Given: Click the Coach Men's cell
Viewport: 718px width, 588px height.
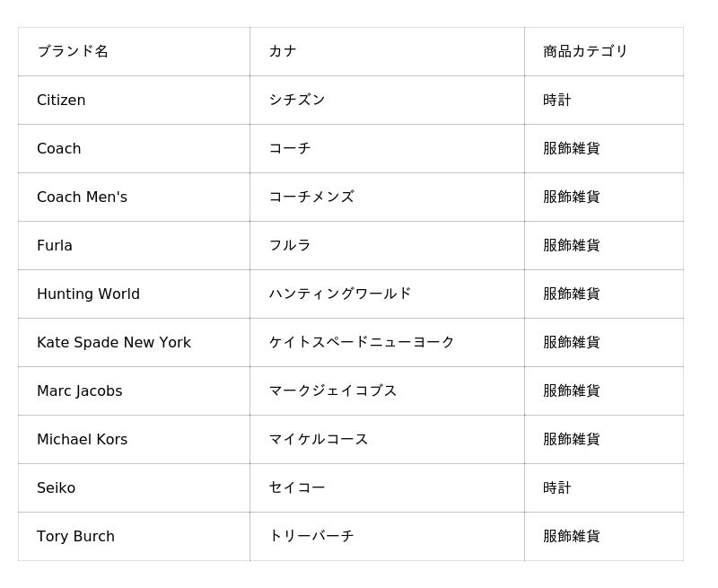Looking at the screenshot, I should [82, 197].
